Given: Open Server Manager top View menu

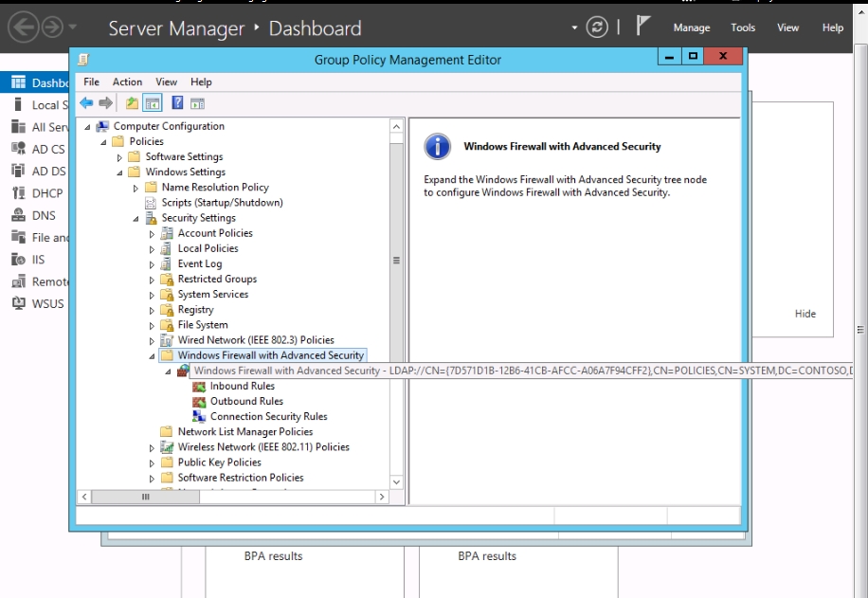Looking at the screenshot, I should 787,27.
